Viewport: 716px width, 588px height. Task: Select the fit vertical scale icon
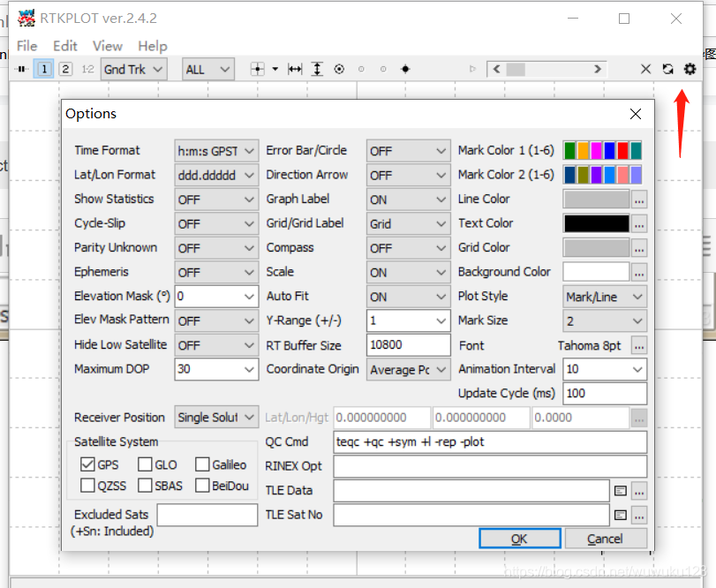tap(317, 69)
